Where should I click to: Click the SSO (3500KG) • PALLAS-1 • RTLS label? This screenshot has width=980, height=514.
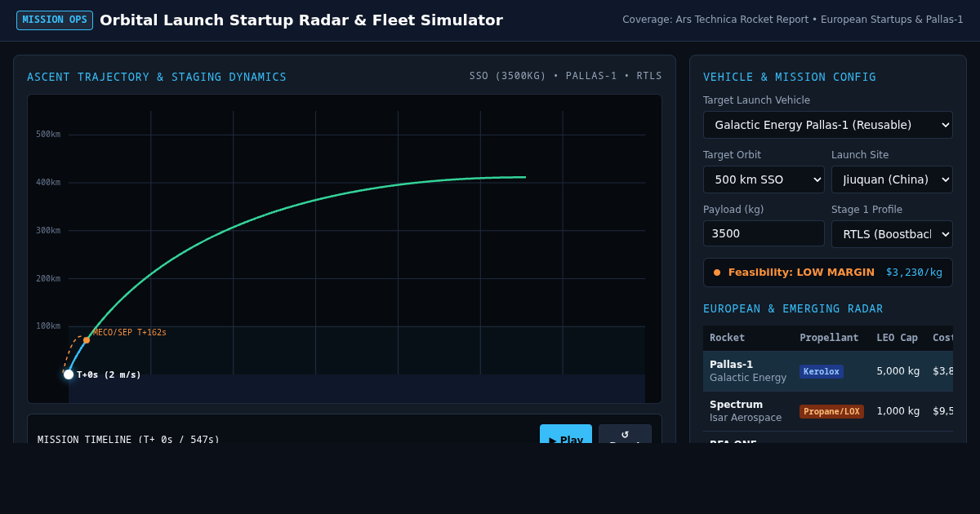click(565, 76)
